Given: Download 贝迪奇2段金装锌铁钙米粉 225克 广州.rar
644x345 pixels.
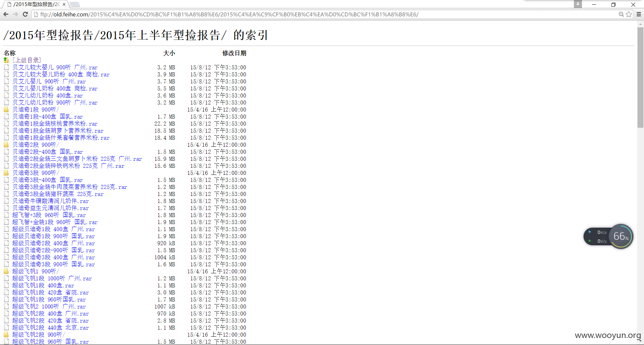Looking at the screenshot, I should (68, 166).
